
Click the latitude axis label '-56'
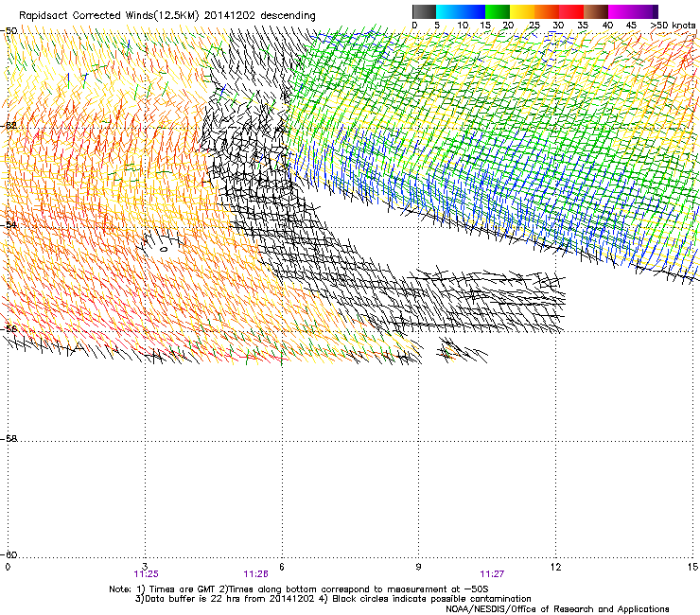coord(9,328)
